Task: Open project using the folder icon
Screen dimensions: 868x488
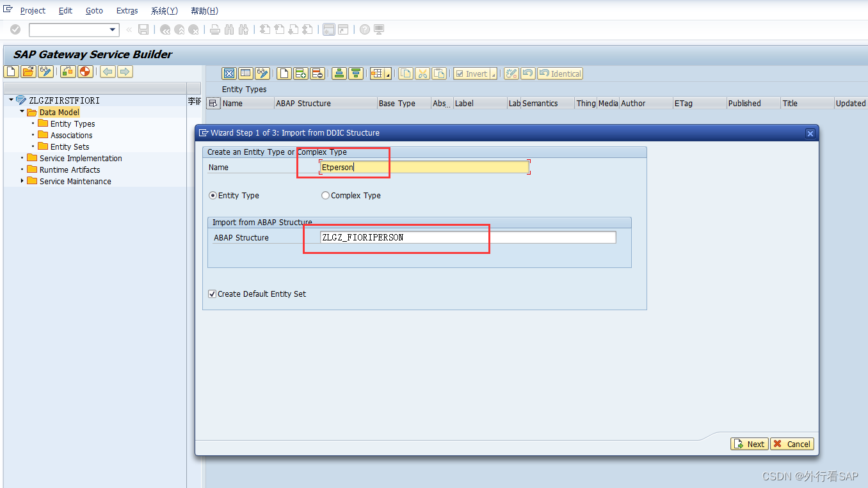Action: (28, 72)
